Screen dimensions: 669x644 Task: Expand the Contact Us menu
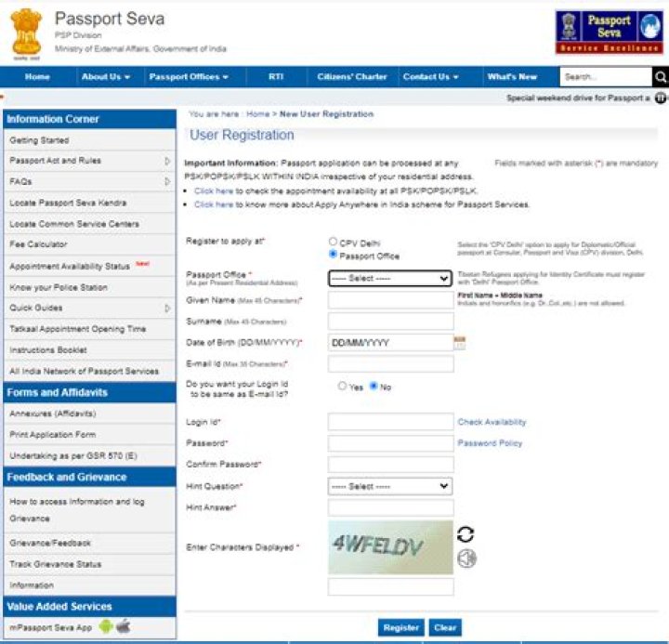click(x=430, y=77)
